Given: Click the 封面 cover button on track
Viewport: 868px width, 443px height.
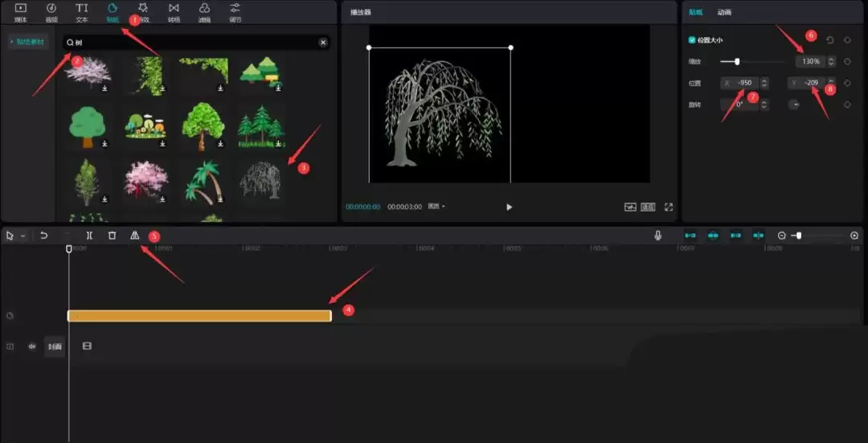Looking at the screenshot, I should (55, 347).
